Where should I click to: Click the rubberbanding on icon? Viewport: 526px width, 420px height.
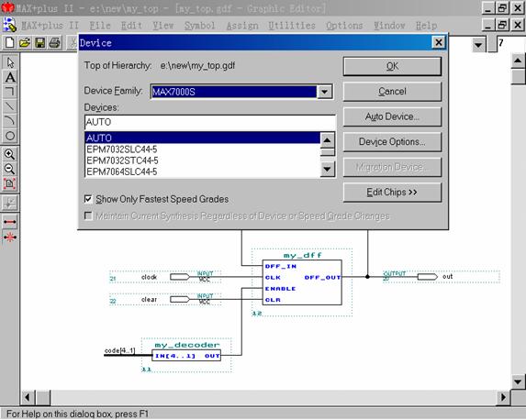pos(10,222)
